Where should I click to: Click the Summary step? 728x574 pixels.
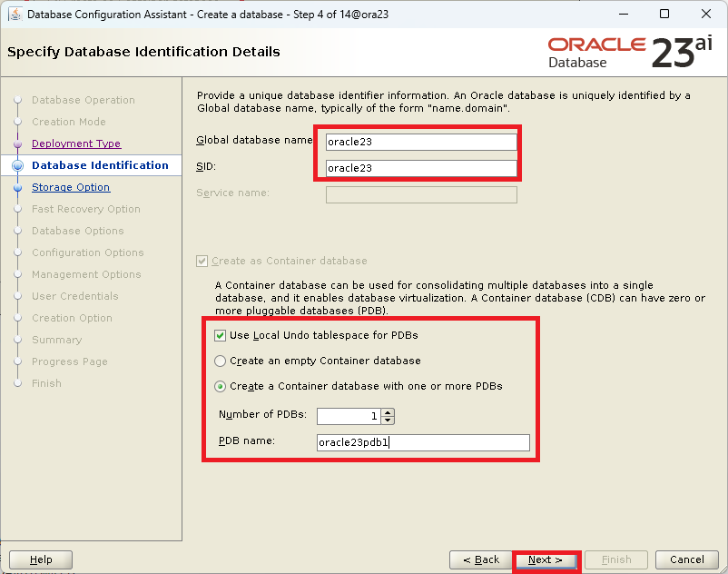pos(56,340)
